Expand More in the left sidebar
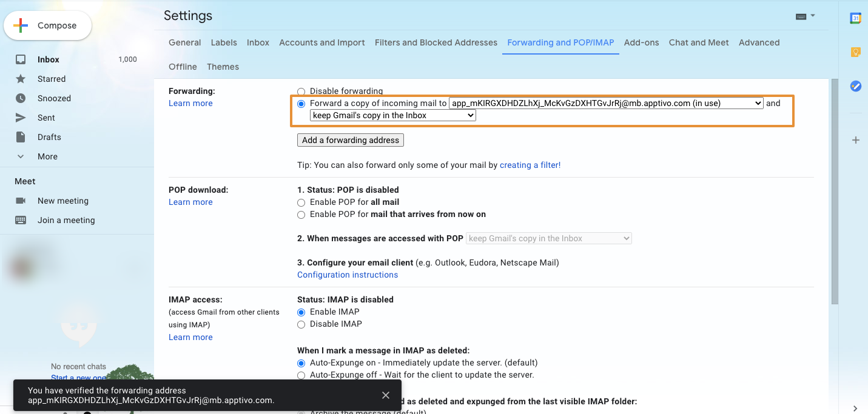Image resolution: width=868 pixels, height=414 pixels. pyautogui.click(x=47, y=156)
